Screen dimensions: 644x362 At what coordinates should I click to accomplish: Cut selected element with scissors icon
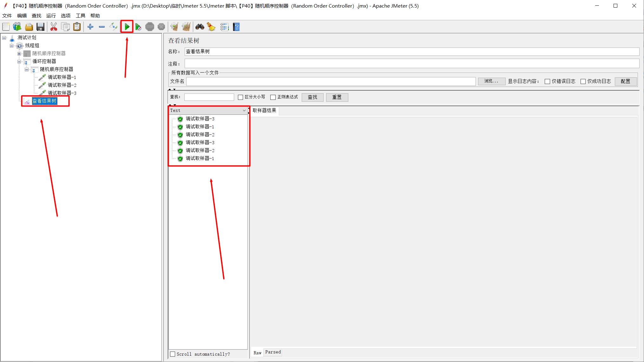tap(54, 27)
